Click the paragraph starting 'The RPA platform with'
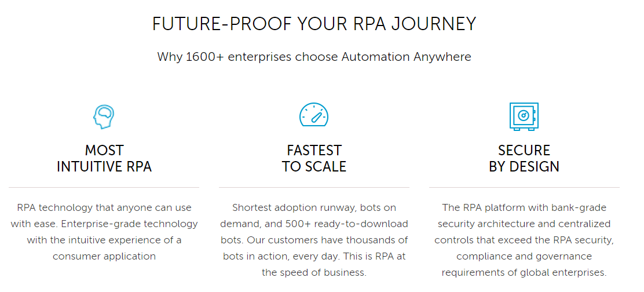 (524, 240)
